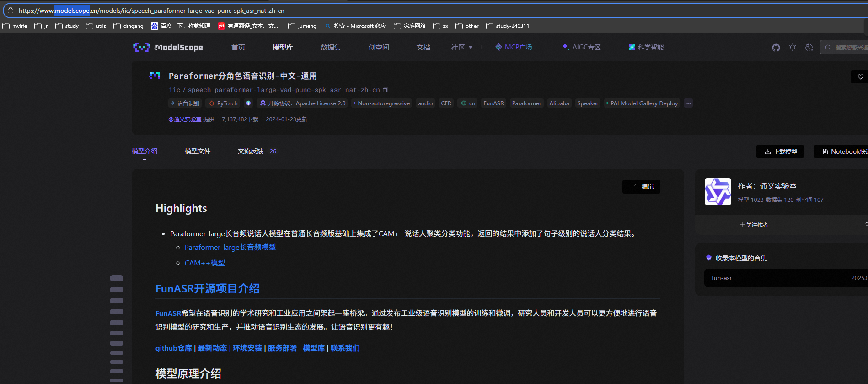Click the ModelScope logo
The width and height of the screenshot is (868, 384).
(x=168, y=48)
